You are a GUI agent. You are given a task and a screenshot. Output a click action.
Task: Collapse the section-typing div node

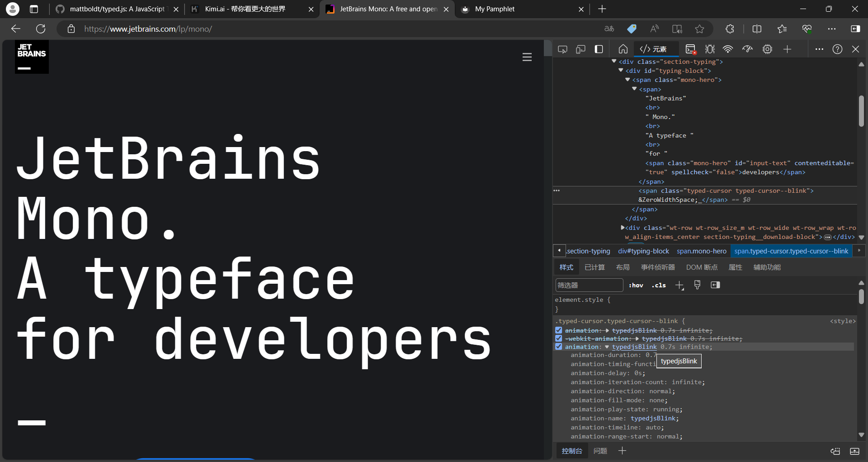pyautogui.click(x=614, y=61)
